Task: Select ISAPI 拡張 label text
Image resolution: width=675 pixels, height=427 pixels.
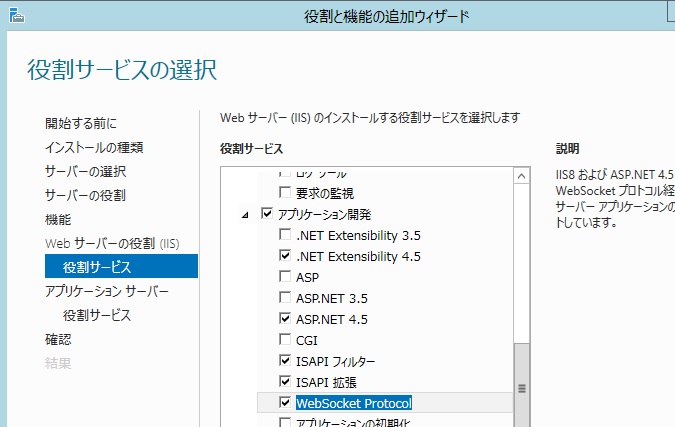Action: pyautogui.click(x=326, y=382)
